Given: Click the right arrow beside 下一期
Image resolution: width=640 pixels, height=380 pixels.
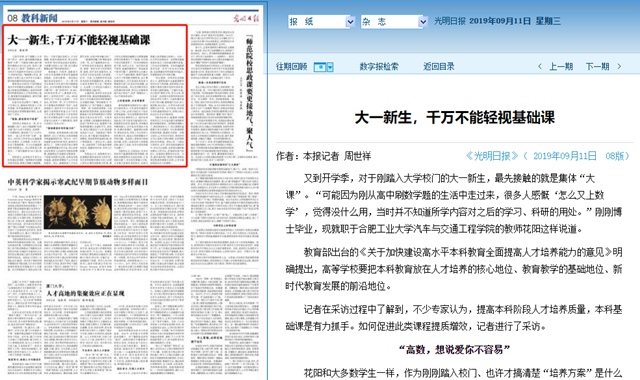Looking at the screenshot, I should click(619, 67).
